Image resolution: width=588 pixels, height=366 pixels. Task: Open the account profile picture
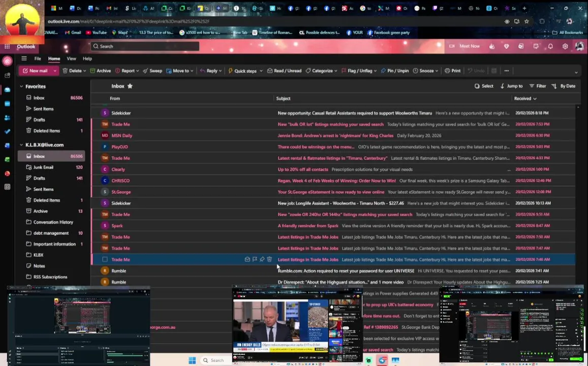tap(579, 46)
